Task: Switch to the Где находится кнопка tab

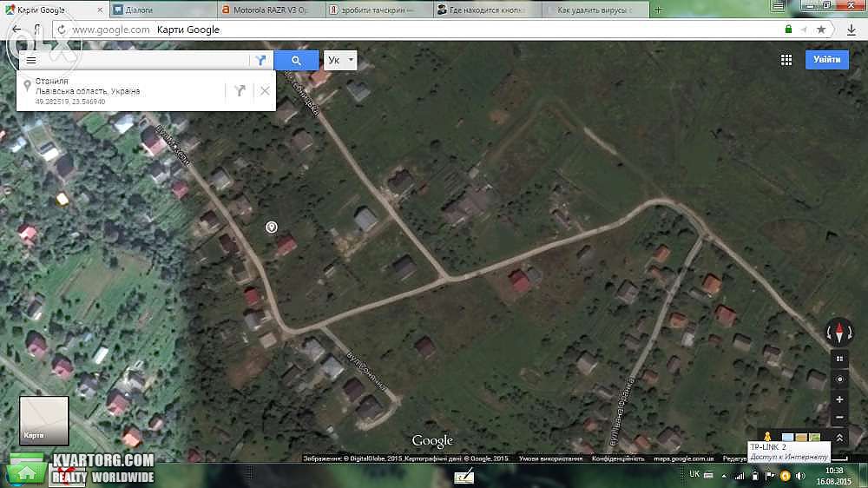Action: 487,10
